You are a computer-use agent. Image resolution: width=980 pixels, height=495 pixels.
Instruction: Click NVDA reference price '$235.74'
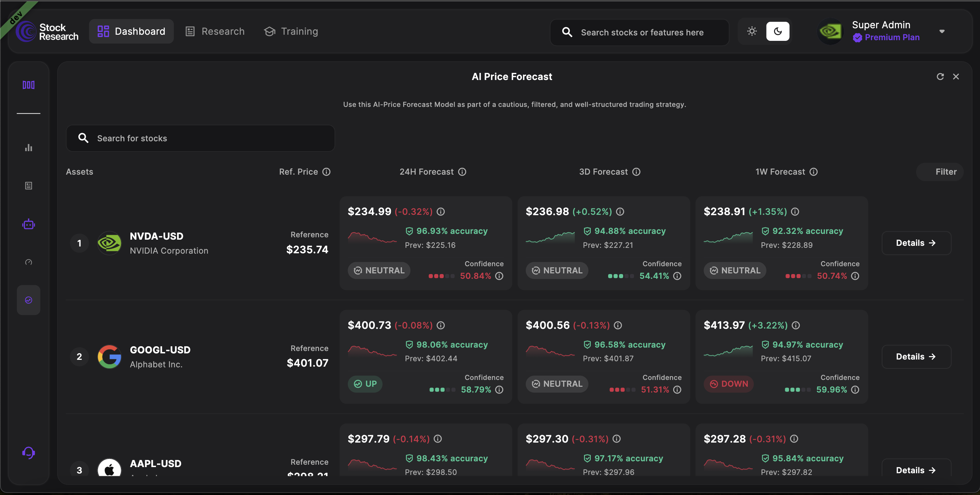[x=307, y=250]
